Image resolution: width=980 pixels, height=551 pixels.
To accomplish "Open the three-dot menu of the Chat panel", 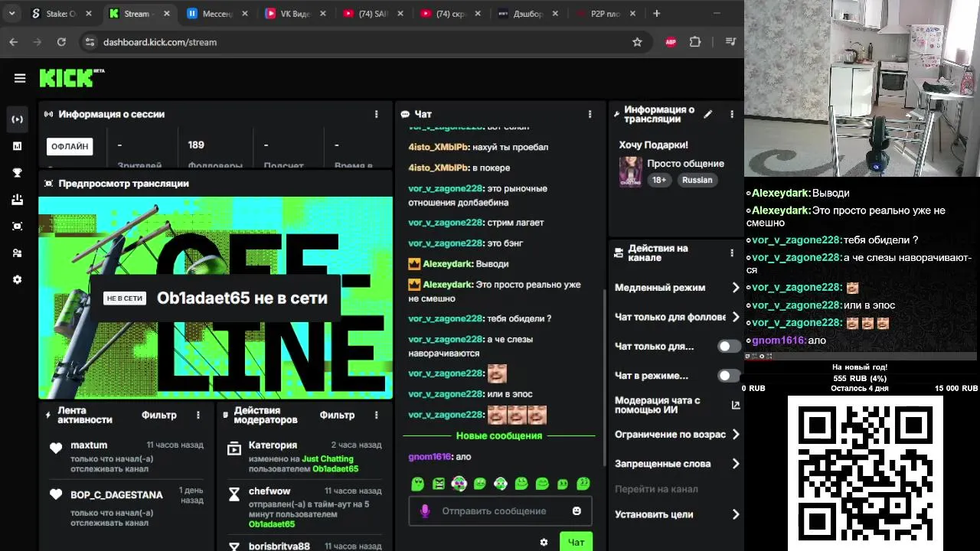I will point(590,114).
